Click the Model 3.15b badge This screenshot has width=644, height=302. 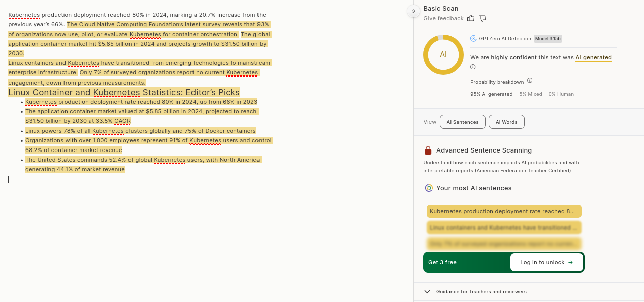tap(548, 39)
